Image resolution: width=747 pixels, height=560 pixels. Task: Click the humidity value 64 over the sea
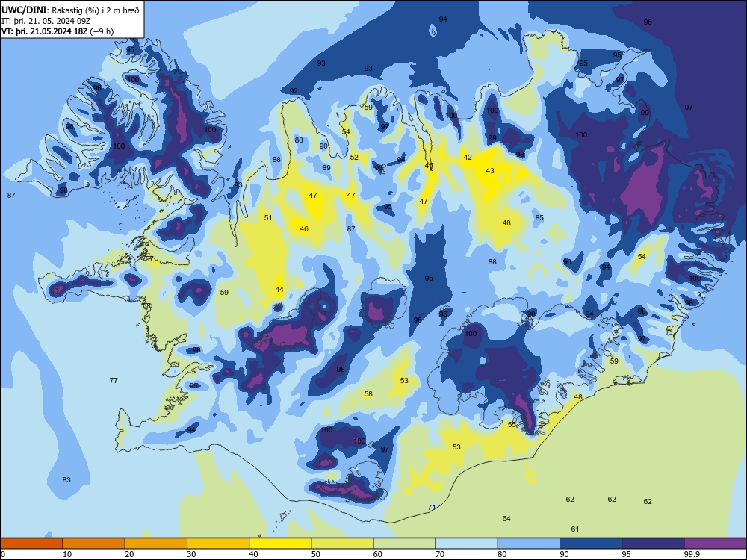tap(506, 519)
